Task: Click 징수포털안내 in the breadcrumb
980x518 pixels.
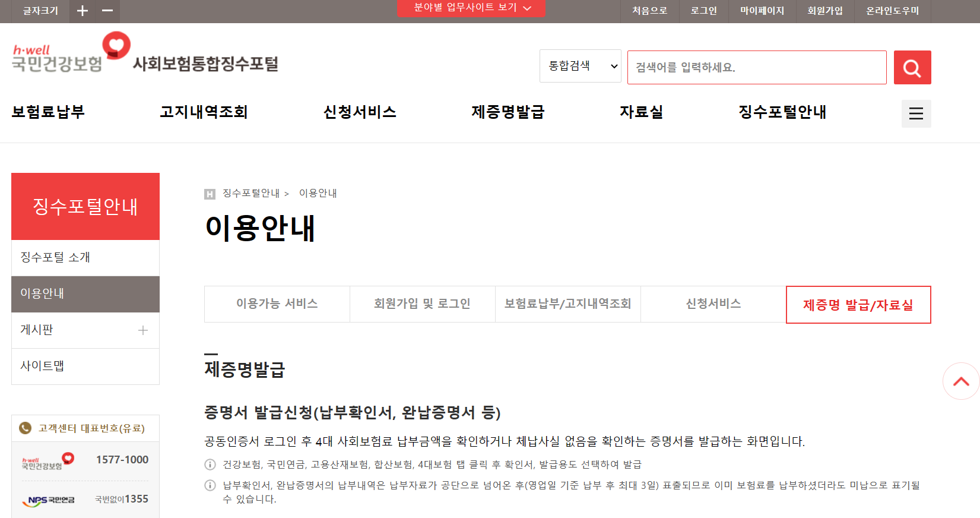Action: point(251,194)
